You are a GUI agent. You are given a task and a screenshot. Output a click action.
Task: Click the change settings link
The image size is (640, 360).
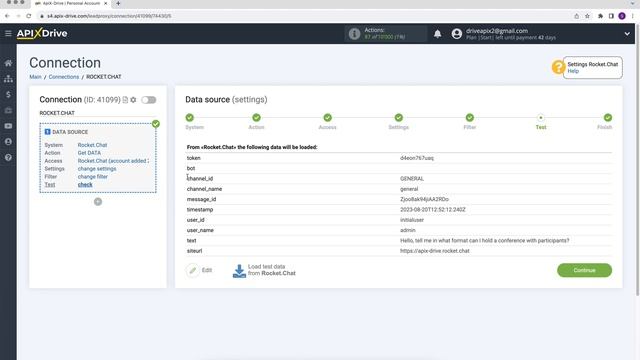pos(97,169)
